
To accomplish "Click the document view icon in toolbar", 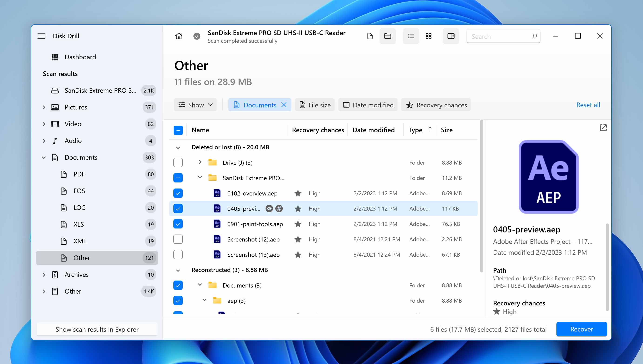I will pos(370,36).
